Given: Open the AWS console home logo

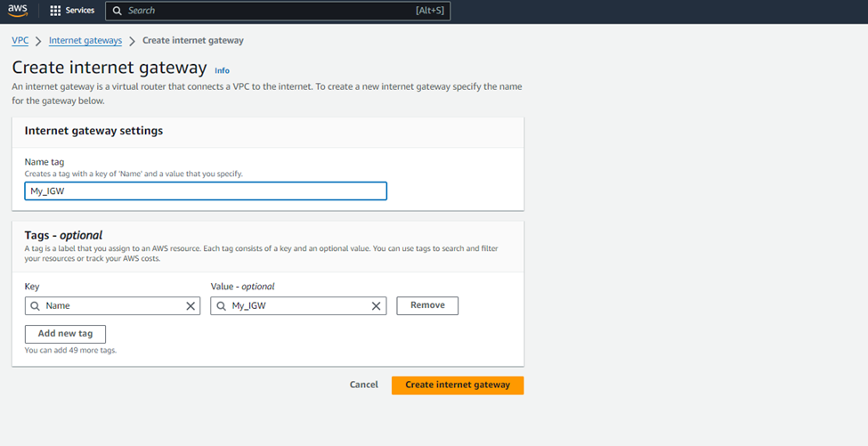Looking at the screenshot, I should click(x=18, y=11).
